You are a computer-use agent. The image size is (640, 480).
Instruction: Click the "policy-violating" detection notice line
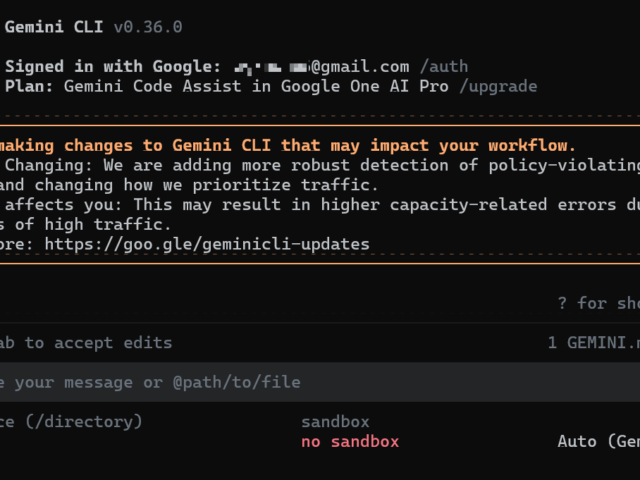point(320,165)
